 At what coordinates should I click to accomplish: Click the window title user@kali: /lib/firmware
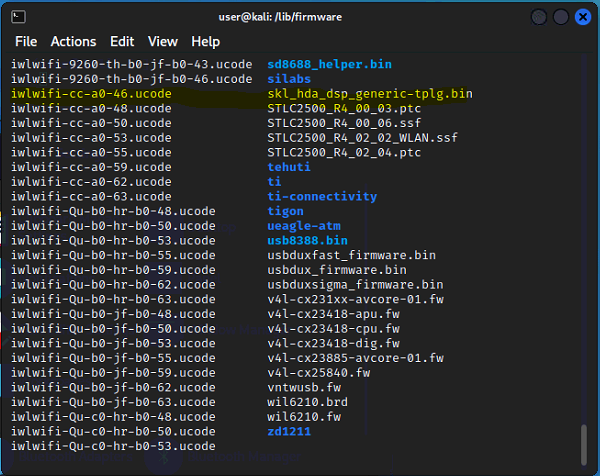click(280, 17)
